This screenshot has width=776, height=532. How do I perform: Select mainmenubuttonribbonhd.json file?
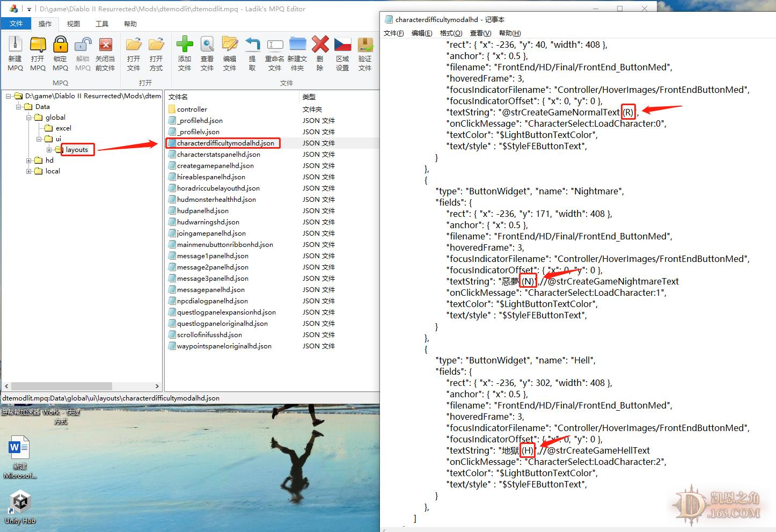[225, 245]
